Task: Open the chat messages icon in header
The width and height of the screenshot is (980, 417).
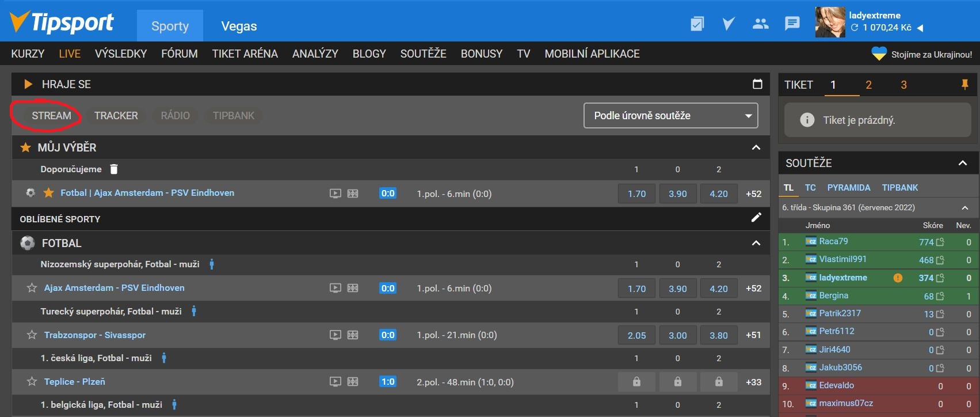Action: coord(792,24)
